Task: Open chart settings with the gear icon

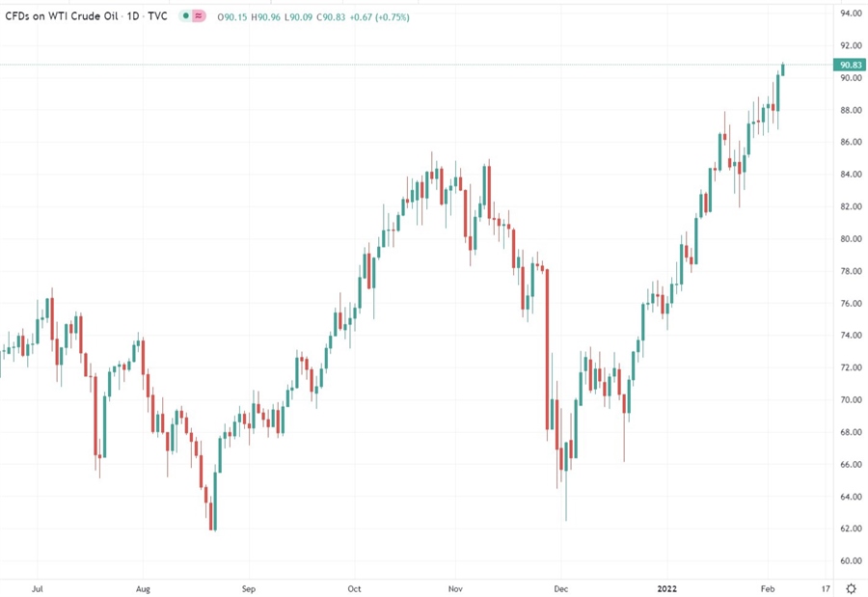Action: pos(850,587)
